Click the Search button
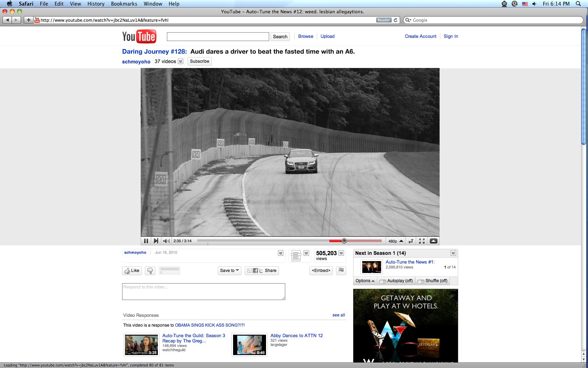This screenshot has height=368, width=588. (280, 36)
